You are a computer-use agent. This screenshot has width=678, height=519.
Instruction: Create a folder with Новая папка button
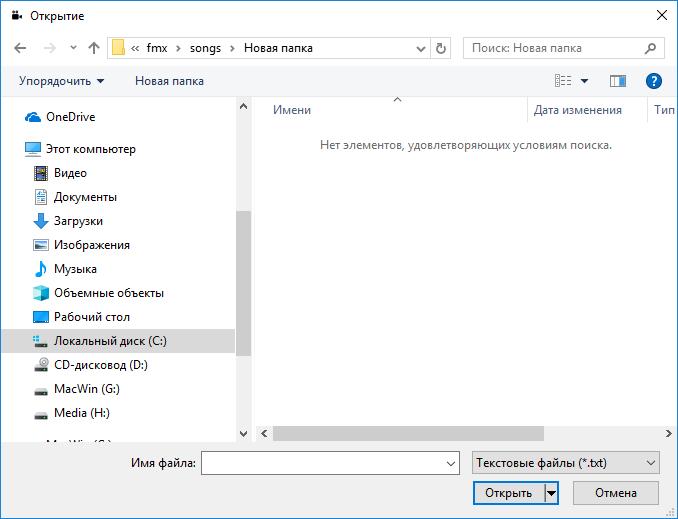click(x=169, y=81)
